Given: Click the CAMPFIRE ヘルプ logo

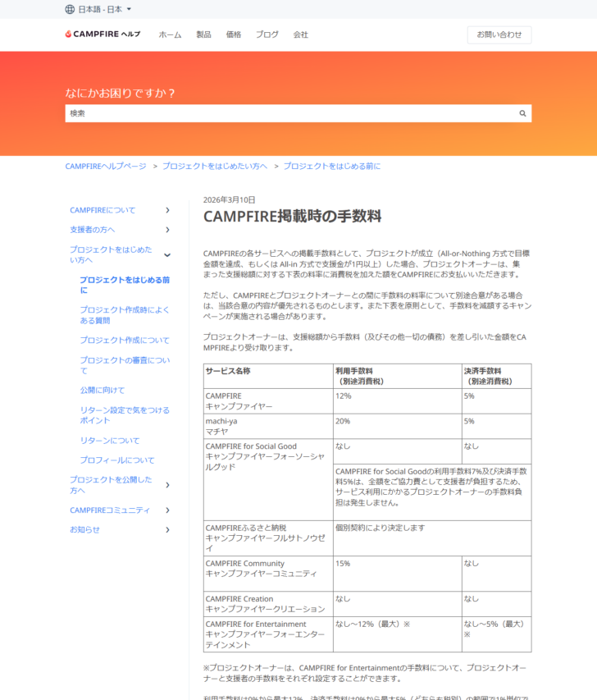Looking at the screenshot, I should [x=103, y=34].
